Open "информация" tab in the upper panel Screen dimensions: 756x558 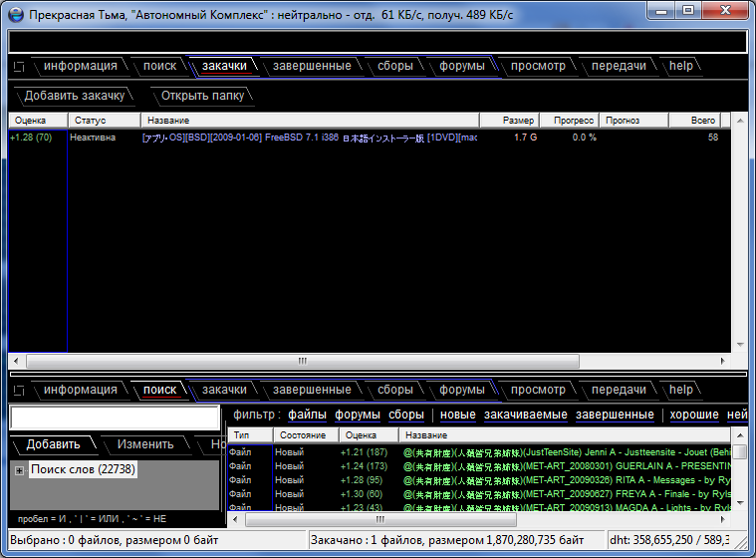pyautogui.click(x=80, y=66)
